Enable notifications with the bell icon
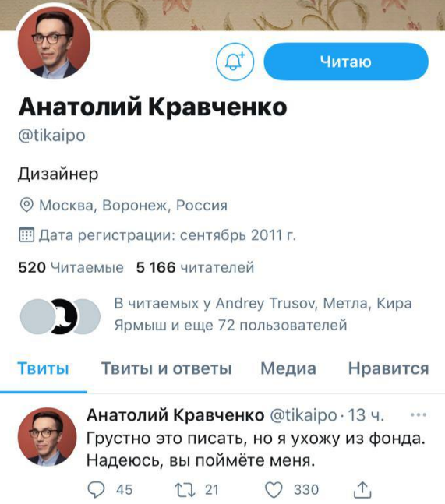 coord(235,62)
